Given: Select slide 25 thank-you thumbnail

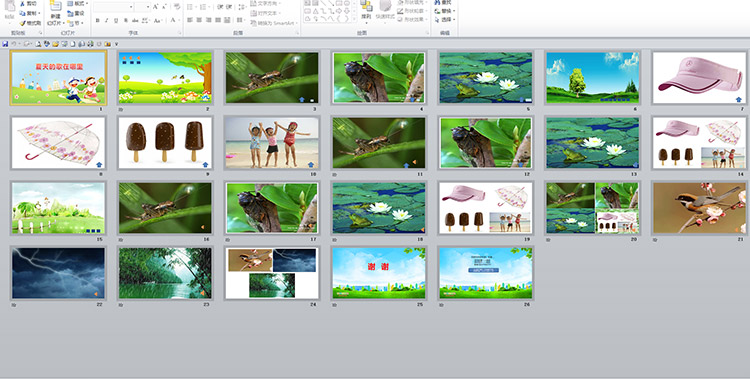Looking at the screenshot, I should click(378, 273).
